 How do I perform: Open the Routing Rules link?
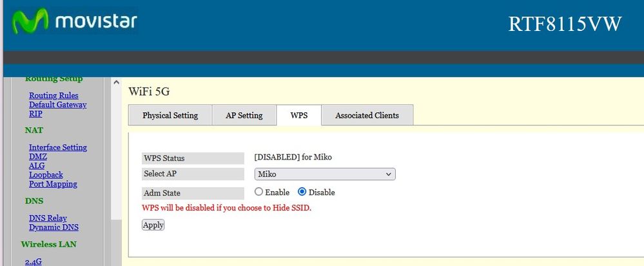point(54,96)
